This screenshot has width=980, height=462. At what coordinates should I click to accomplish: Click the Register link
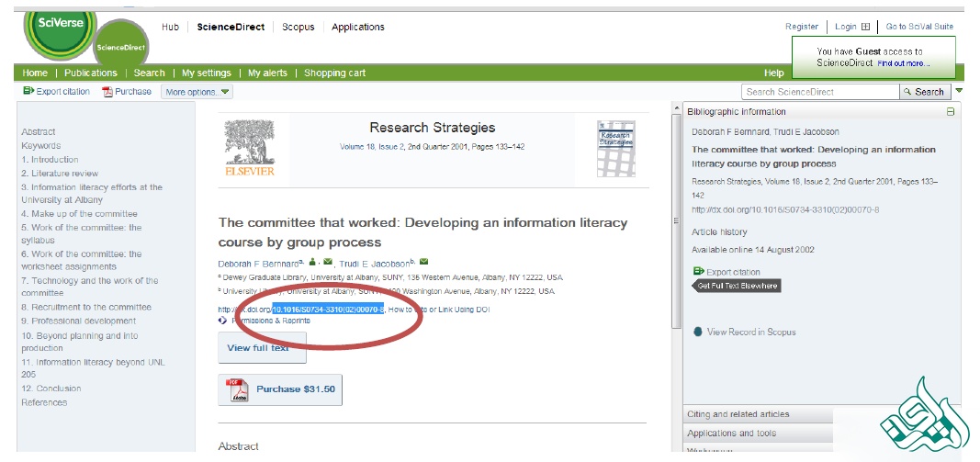(802, 27)
